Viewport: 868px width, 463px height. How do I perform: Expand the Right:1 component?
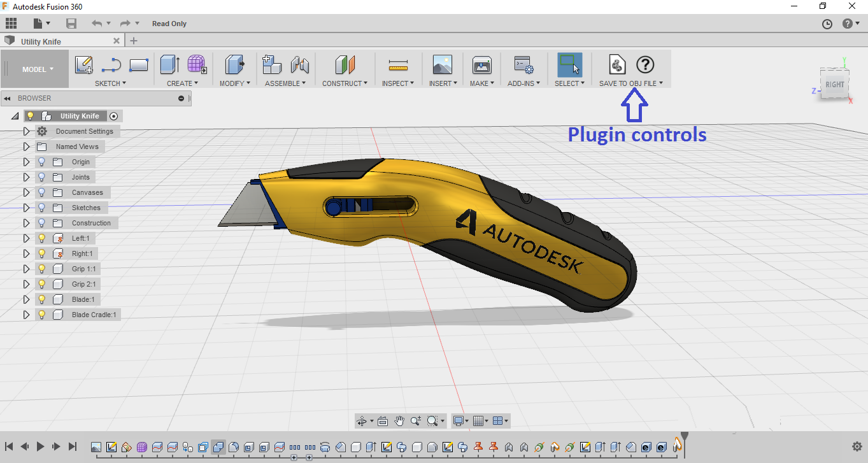click(26, 253)
